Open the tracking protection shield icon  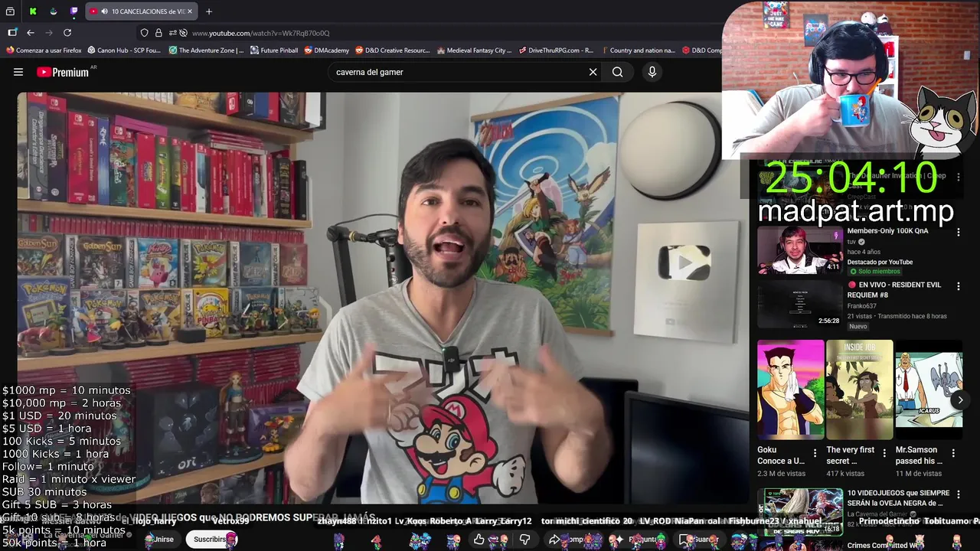coord(144,33)
